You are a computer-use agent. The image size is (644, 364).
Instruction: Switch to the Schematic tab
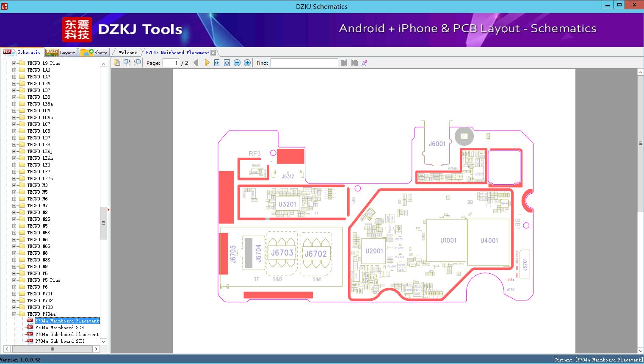[22, 52]
